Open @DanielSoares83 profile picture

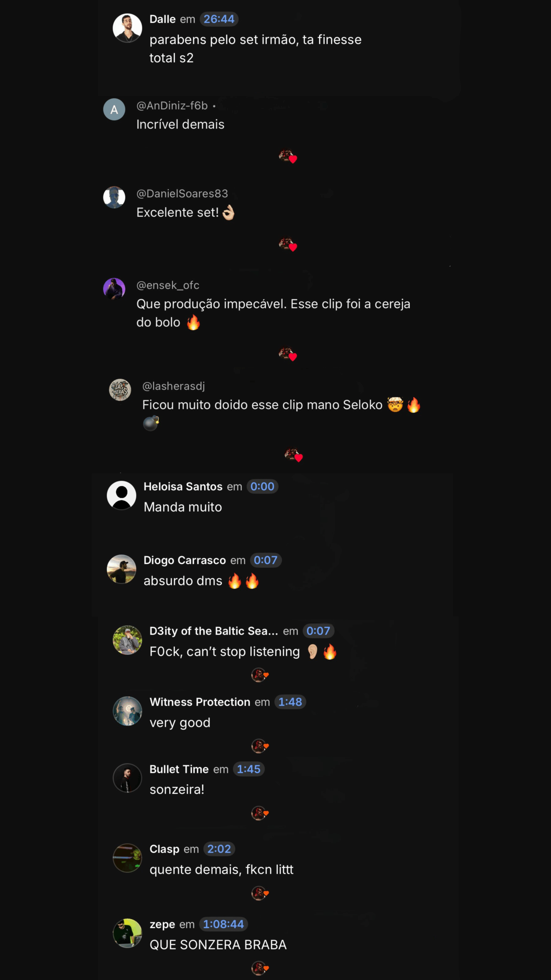pyautogui.click(x=114, y=198)
